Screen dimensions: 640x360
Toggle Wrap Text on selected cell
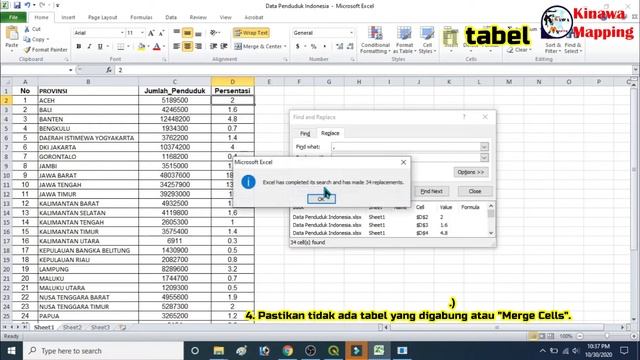click(251, 33)
